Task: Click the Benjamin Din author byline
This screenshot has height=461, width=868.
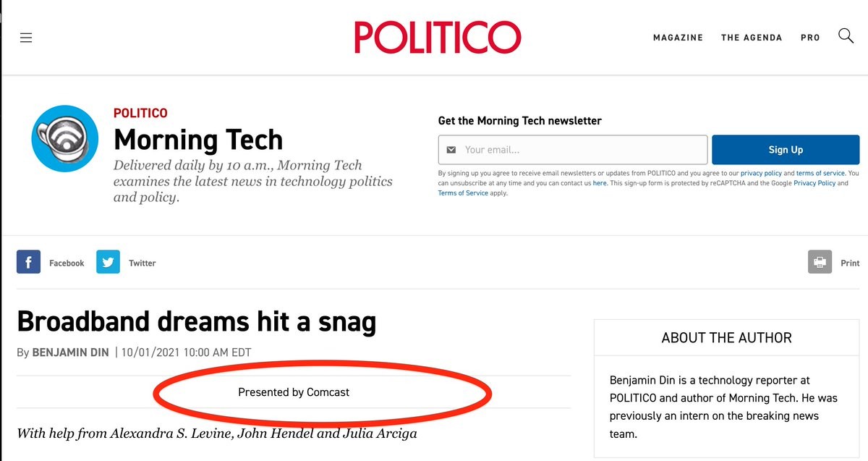Action: pyautogui.click(x=71, y=352)
